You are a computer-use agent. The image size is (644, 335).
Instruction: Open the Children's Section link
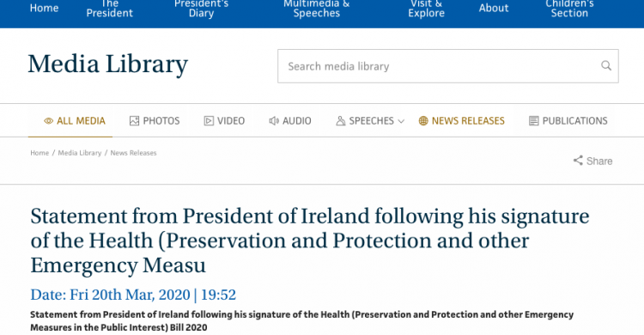pos(569,9)
